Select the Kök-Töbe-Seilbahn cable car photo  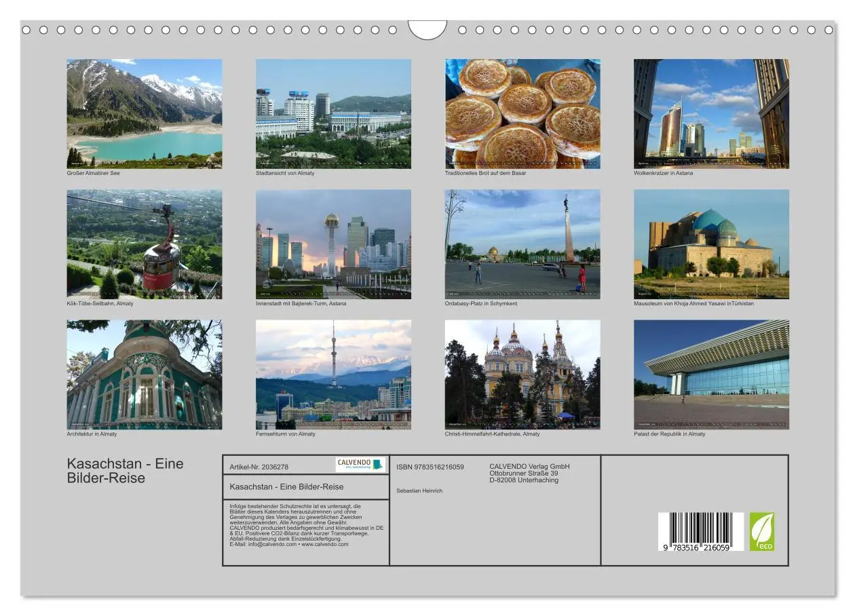point(144,244)
